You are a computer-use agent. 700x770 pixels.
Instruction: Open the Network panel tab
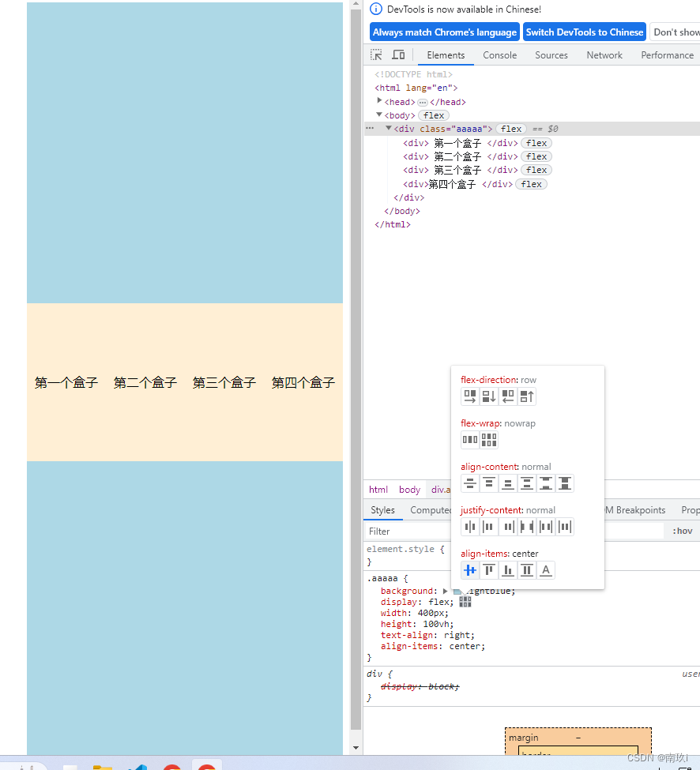tap(604, 55)
